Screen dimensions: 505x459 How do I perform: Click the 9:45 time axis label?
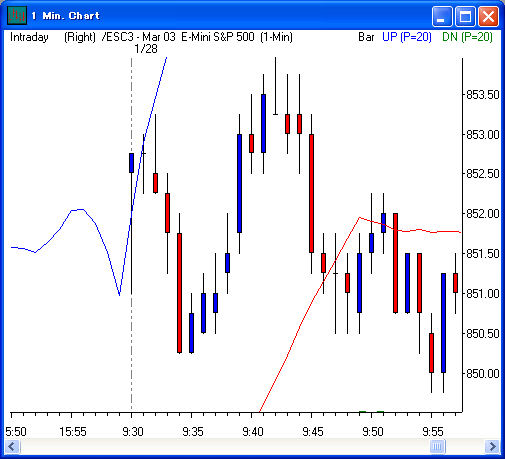coord(313,432)
